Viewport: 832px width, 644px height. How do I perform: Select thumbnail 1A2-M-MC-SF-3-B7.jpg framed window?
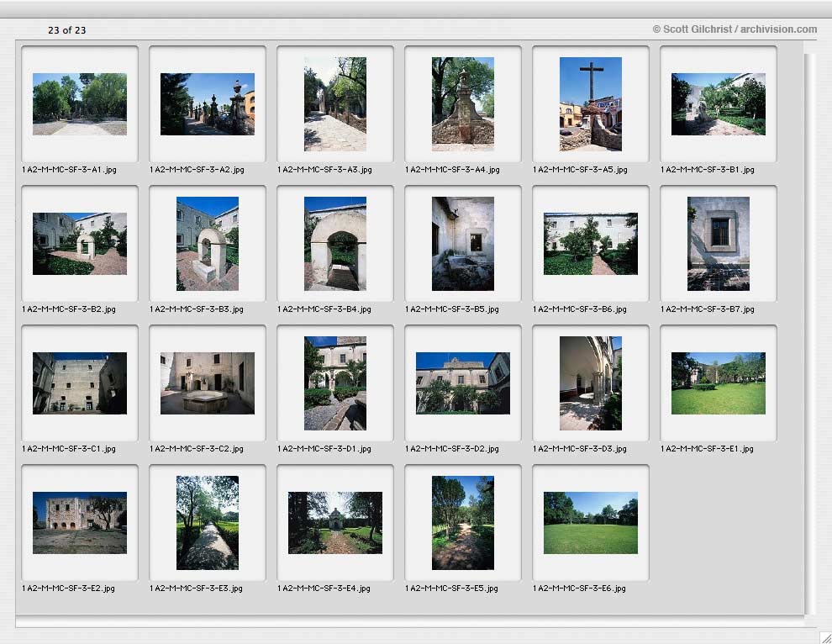click(719, 244)
